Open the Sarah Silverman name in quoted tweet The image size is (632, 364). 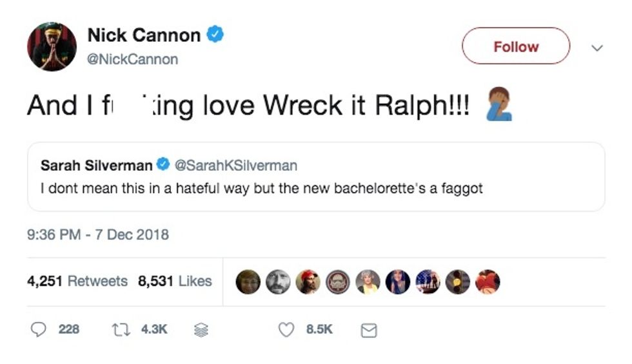click(x=96, y=166)
